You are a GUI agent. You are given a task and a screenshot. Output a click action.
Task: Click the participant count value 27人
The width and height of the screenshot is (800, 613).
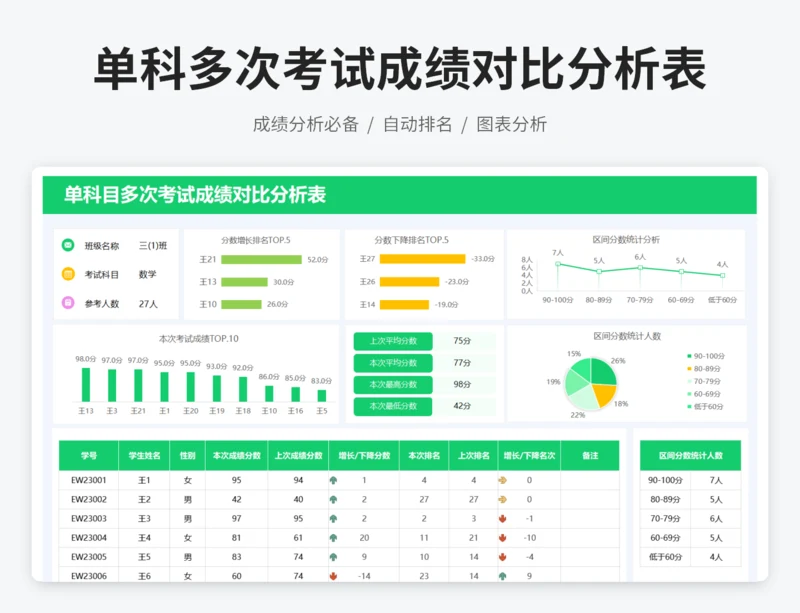click(x=148, y=304)
